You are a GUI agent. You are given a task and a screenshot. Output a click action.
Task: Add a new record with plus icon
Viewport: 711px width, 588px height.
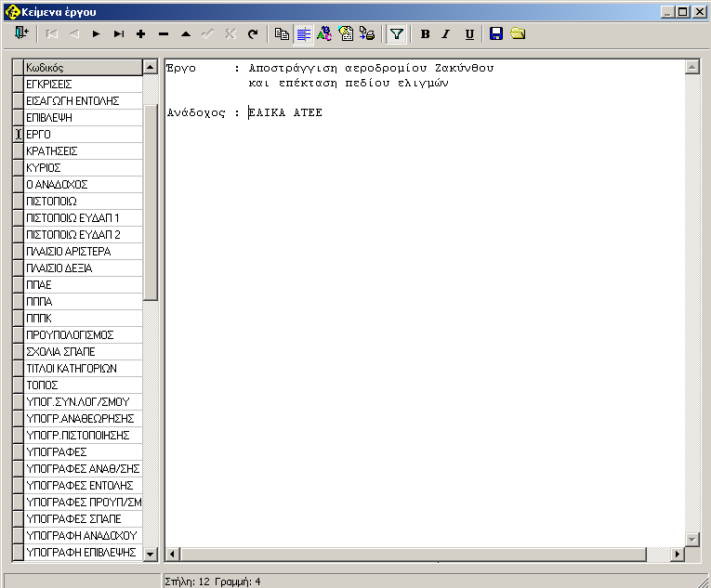tap(141, 34)
